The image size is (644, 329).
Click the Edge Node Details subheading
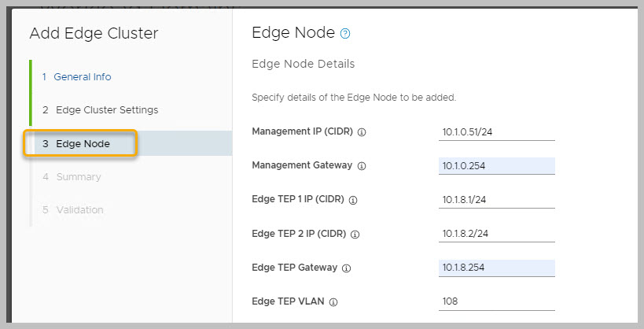[x=303, y=64]
